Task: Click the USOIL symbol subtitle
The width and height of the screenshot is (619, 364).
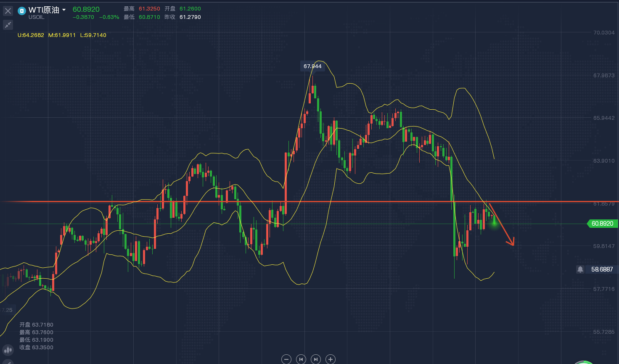Action: click(x=36, y=17)
